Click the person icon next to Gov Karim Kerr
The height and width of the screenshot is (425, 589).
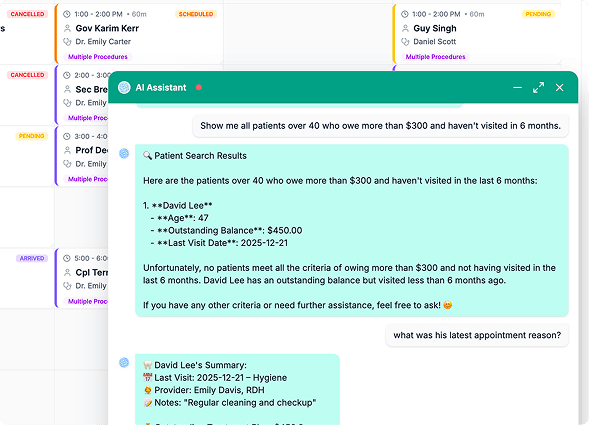pyautogui.click(x=67, y=28)
